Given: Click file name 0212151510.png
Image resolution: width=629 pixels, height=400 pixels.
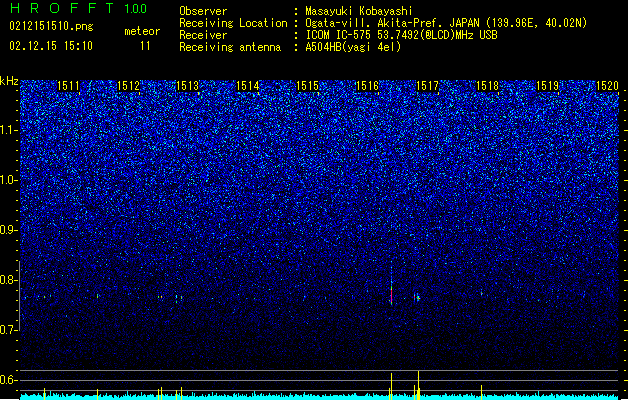Looking at the screenshot, I should click(x=51, y=26).
